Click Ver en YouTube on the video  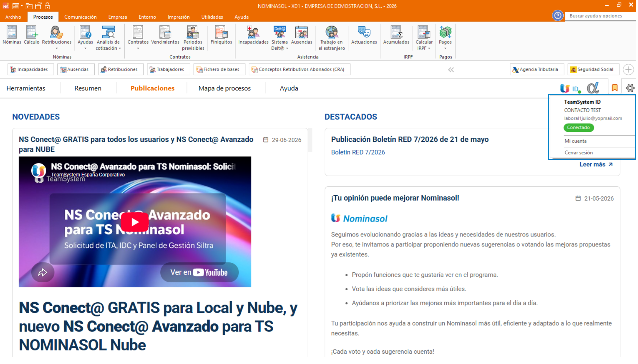199,273
